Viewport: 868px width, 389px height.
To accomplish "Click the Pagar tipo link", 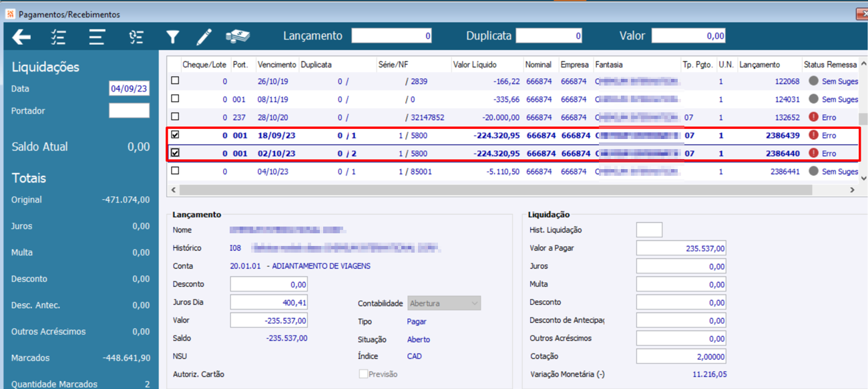I will 417,321.
